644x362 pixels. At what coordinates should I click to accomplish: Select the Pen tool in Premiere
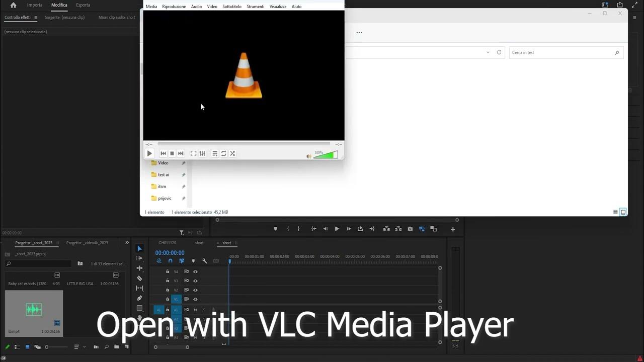(139, 298)
